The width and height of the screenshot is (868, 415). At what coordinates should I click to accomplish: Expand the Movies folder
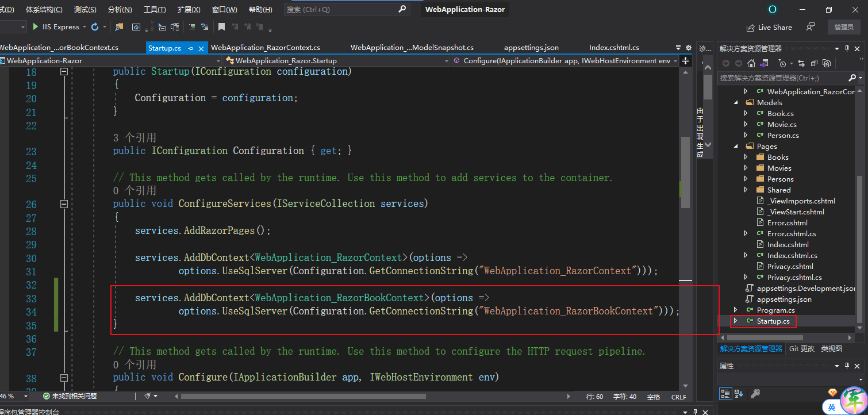click(746, 168)
